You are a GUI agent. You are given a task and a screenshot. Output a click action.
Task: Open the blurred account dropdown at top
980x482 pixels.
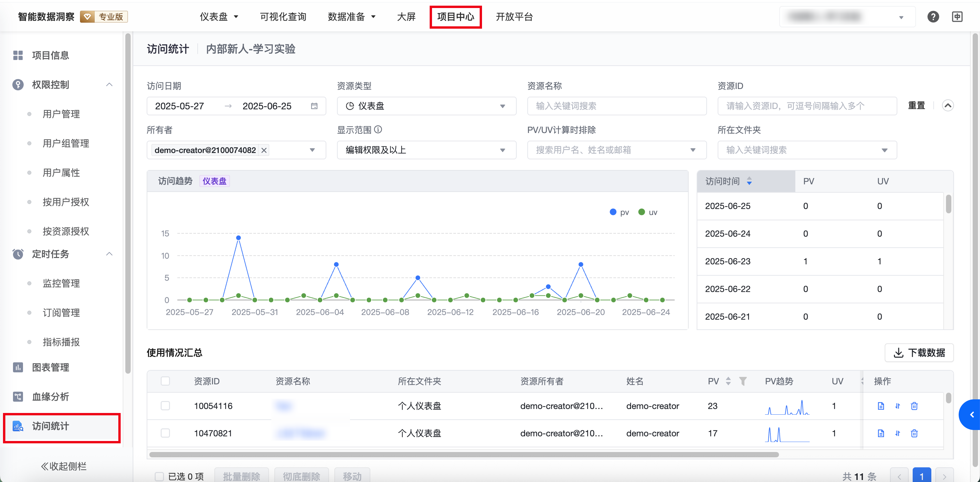[x=847, y=17]
